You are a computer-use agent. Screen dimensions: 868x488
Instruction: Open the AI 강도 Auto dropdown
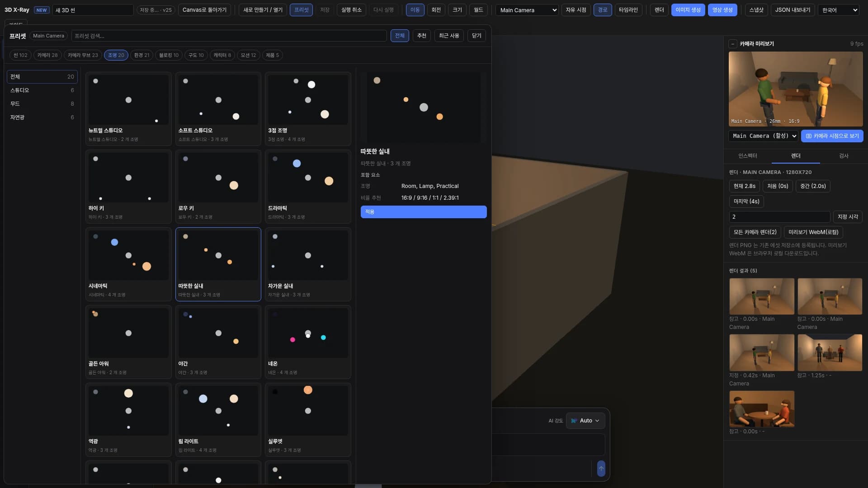coord(585,421)
